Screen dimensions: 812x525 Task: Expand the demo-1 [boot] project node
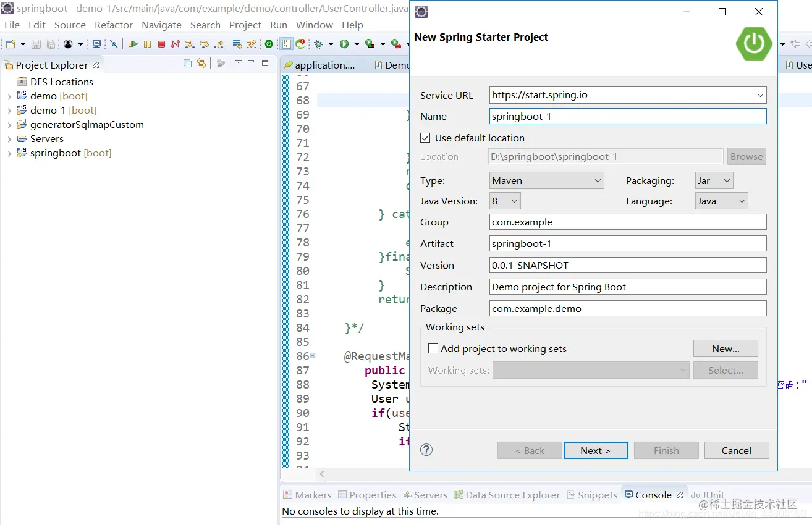coord(9,111)
